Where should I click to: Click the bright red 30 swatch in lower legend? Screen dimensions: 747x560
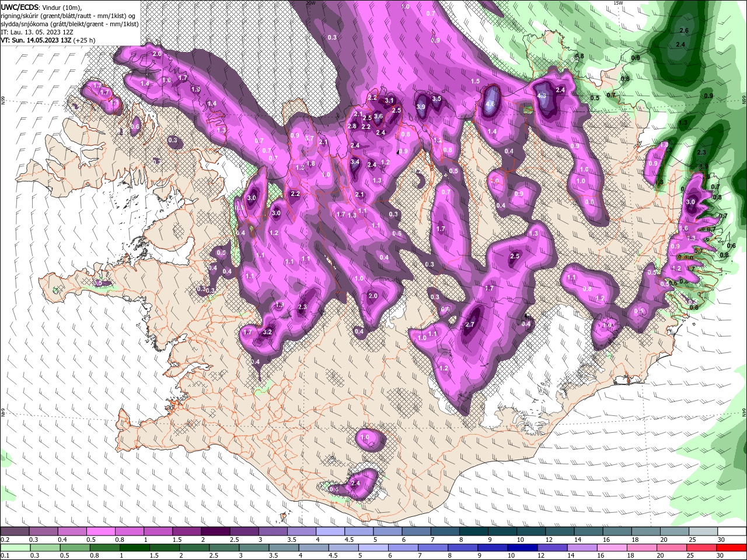tap(732, 548)
